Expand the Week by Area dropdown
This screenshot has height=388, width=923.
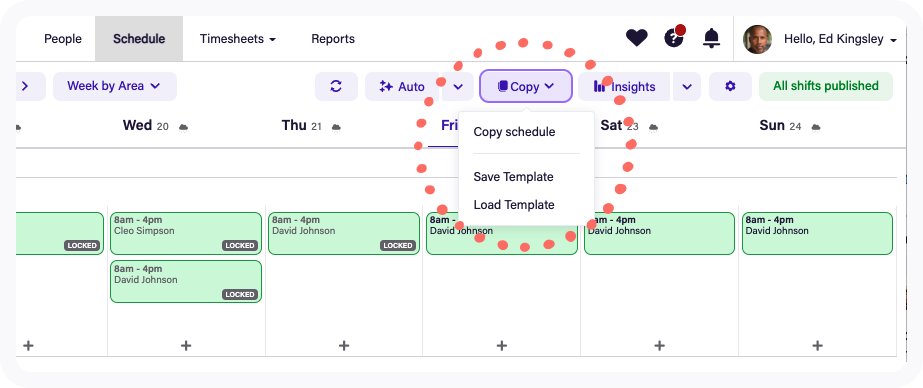click(x=115, y=86)
